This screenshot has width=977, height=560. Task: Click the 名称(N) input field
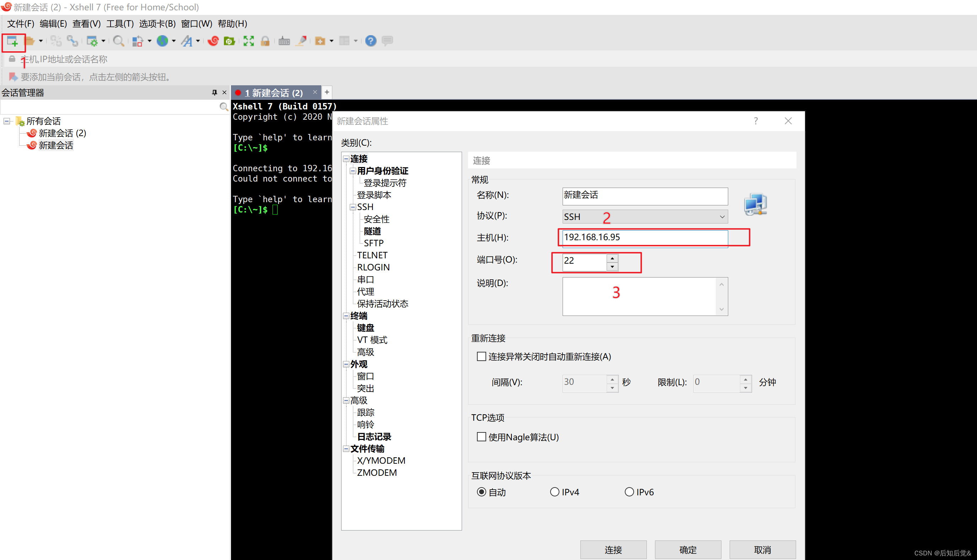(x=645, y=196)
